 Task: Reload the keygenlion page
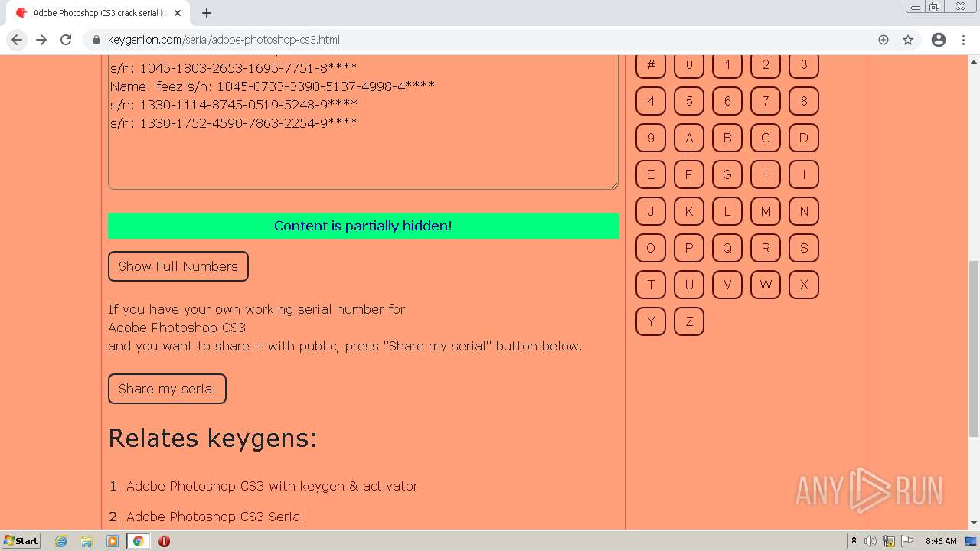(x=66, y=40)
